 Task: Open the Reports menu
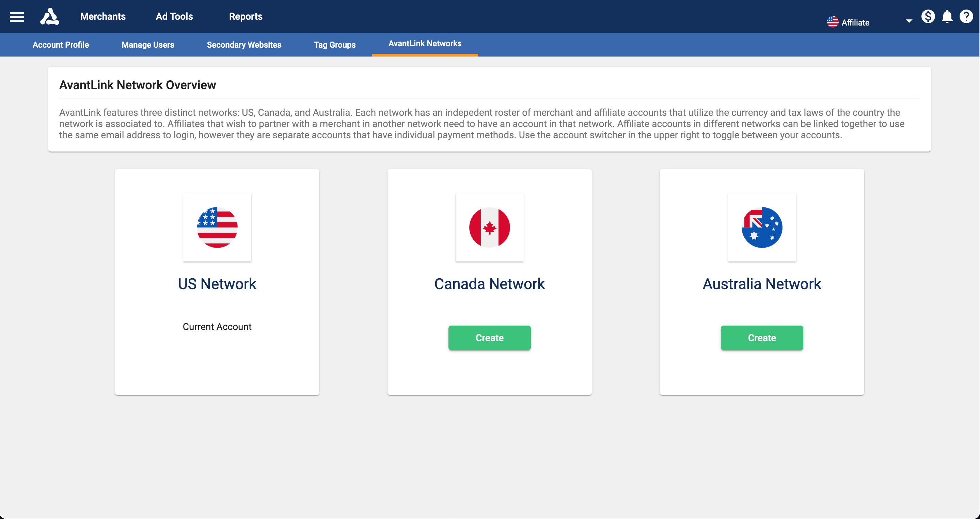246,16
